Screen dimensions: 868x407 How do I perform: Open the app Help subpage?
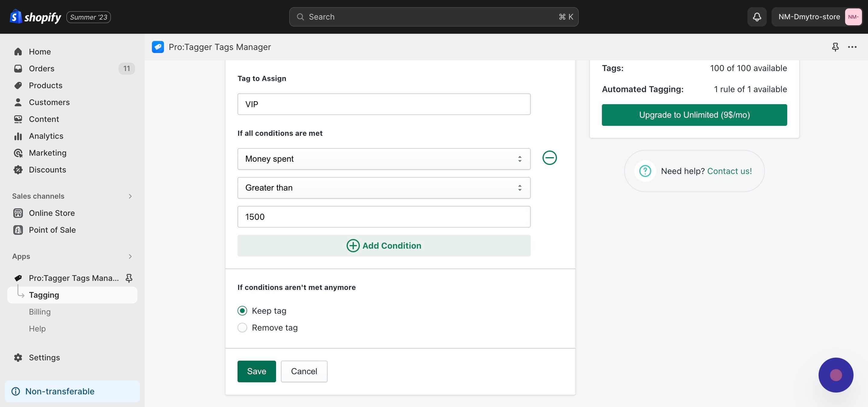(x=37, y=328)
